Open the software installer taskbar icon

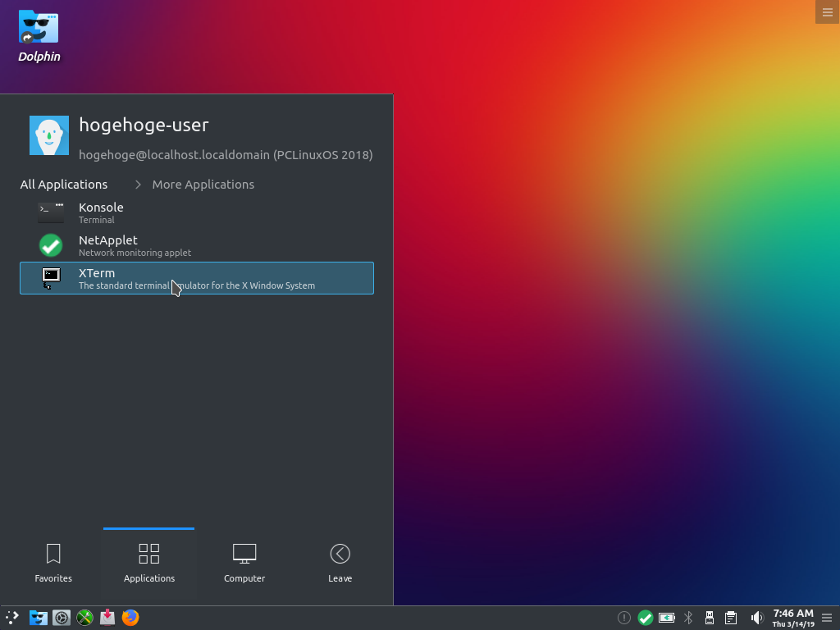pyautogui.click(x=107, y=618)
